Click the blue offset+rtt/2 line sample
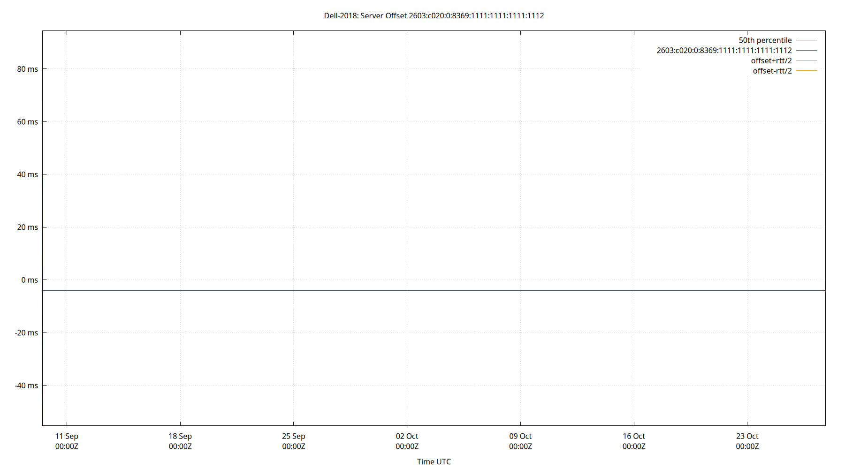Screen dimensions: 868x469 click(806, 61)
